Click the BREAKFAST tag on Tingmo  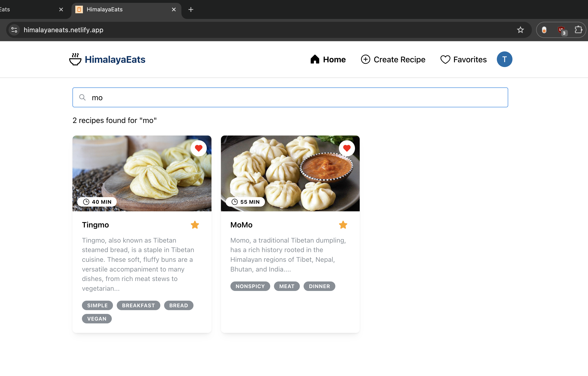pyautogui.click(x=138, y=305)
